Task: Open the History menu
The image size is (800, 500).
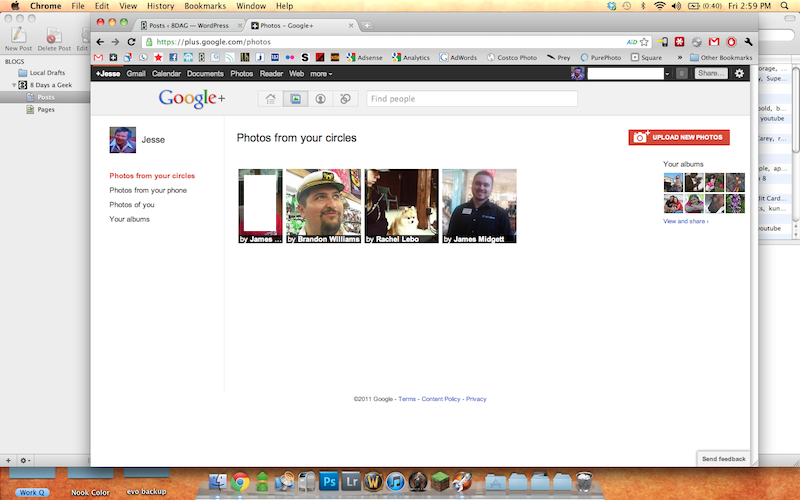Action: tap(160, 6)
